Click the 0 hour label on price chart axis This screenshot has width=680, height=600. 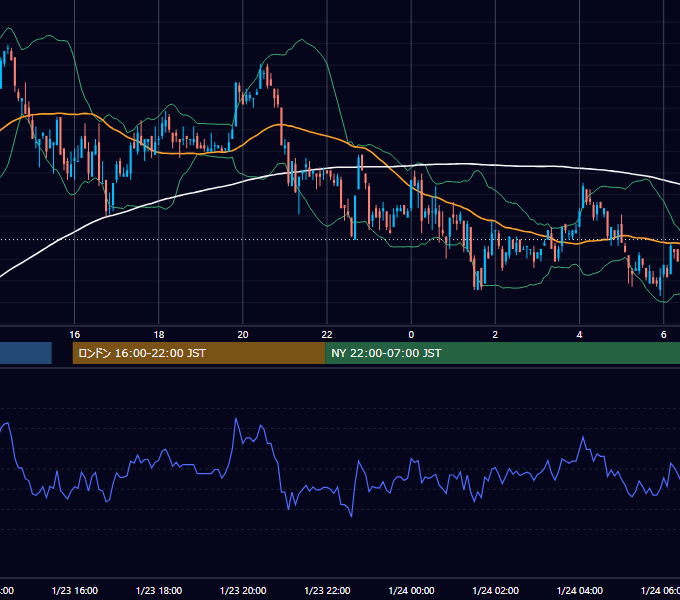click(411, 335)
